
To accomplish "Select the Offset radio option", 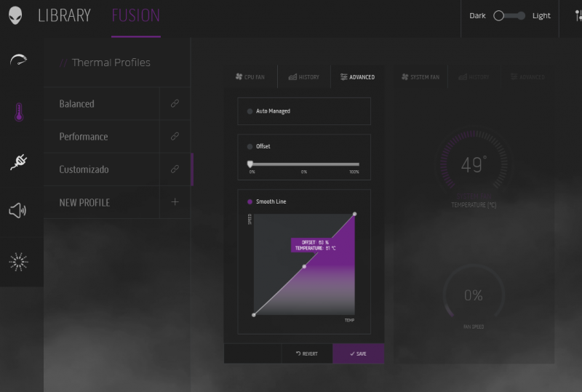I will pos(250,146).
